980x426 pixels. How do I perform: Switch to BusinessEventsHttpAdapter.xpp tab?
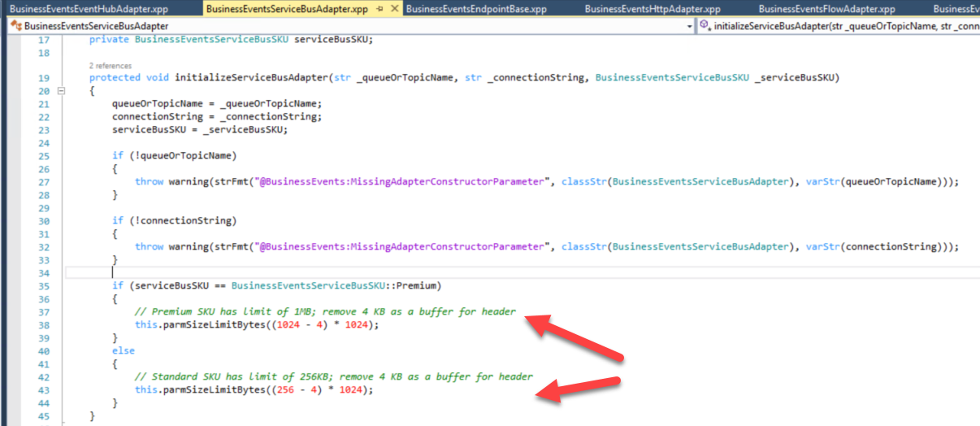653,9
